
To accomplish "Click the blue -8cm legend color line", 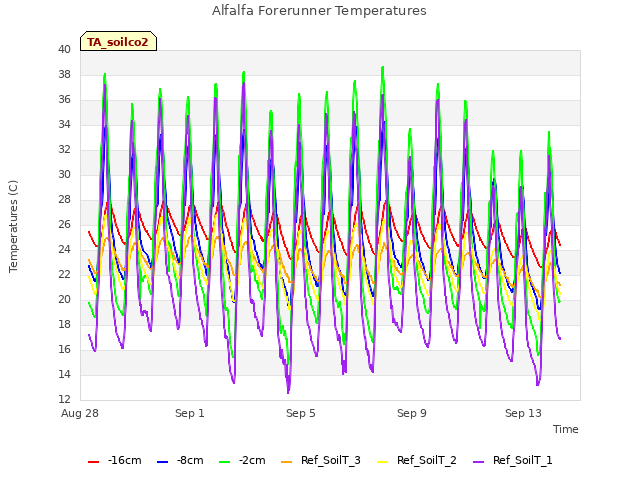I will 162,462.
